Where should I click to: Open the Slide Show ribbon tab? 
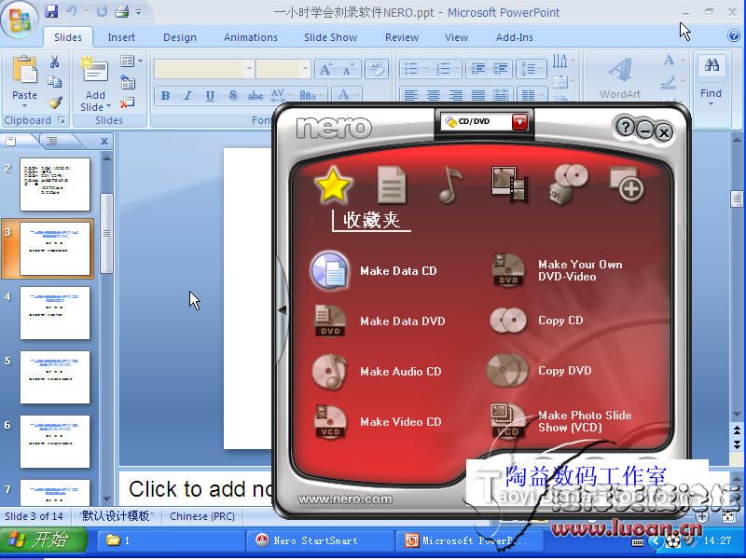(x=330, y=37)
